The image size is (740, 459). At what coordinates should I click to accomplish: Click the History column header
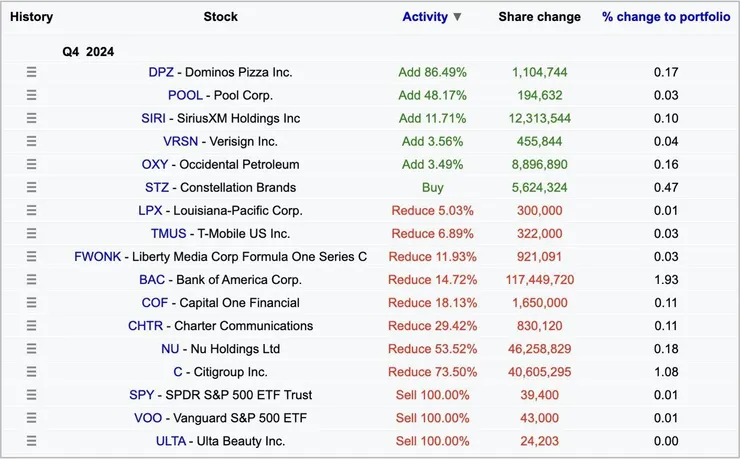pyautogui.click(x=31, y=17)
